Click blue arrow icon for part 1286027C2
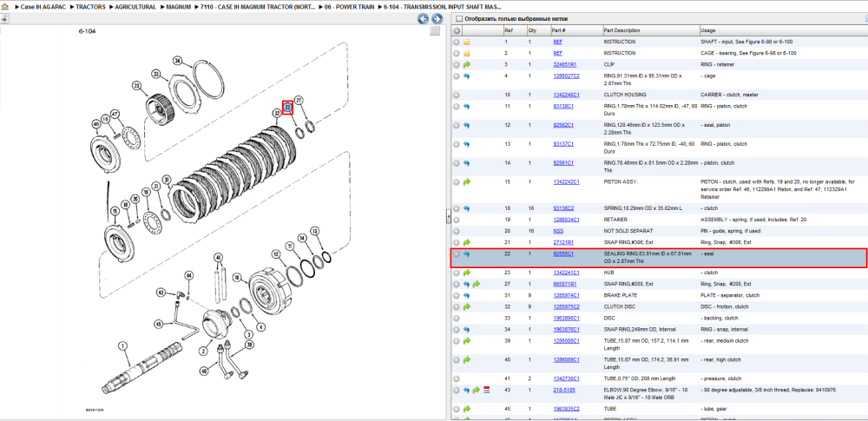 click(467, 76)
